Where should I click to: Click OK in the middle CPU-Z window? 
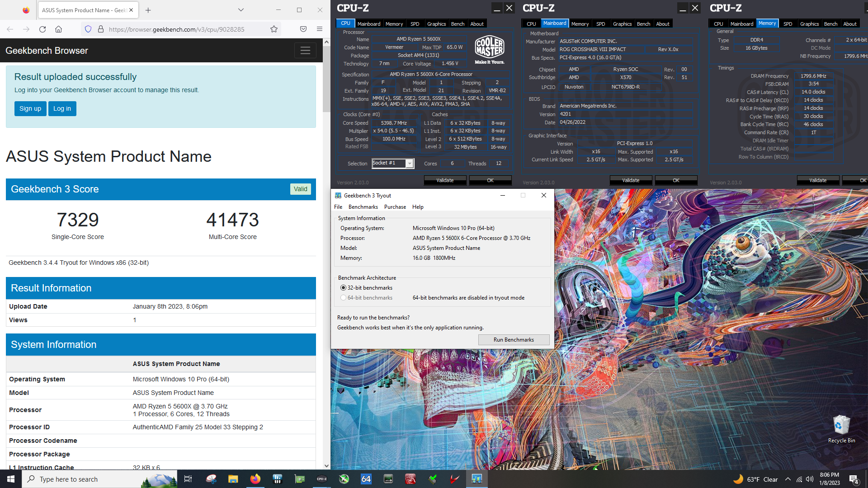pos(676,180)
